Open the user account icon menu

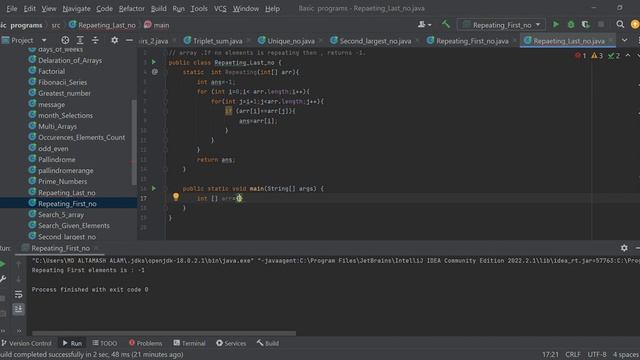point(424,24)
